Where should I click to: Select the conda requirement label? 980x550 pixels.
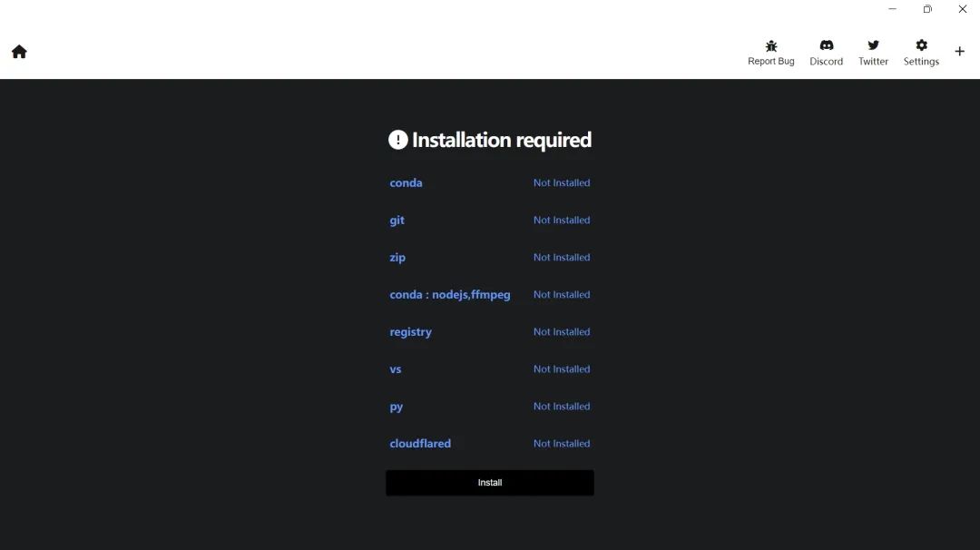coord(406,183)
